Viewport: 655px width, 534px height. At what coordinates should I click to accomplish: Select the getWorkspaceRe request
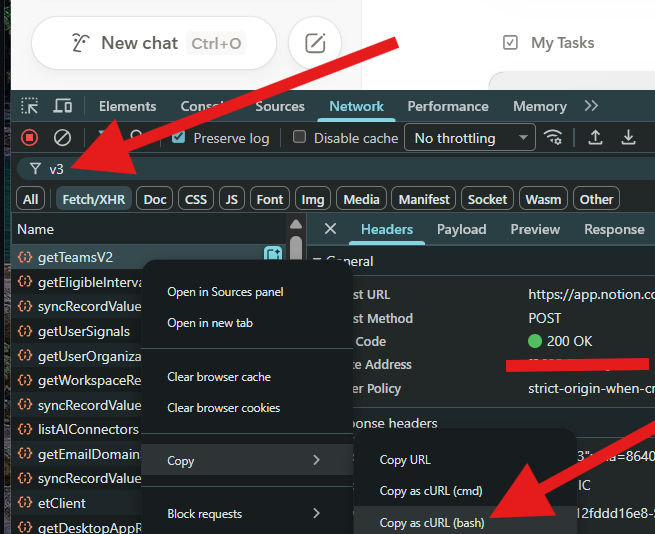pyautogui.click(x=77, y=380)
